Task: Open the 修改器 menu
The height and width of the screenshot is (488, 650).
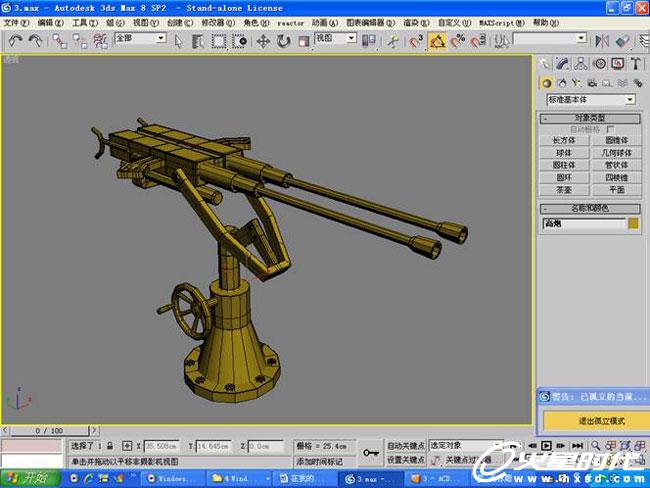Action: 218,23
